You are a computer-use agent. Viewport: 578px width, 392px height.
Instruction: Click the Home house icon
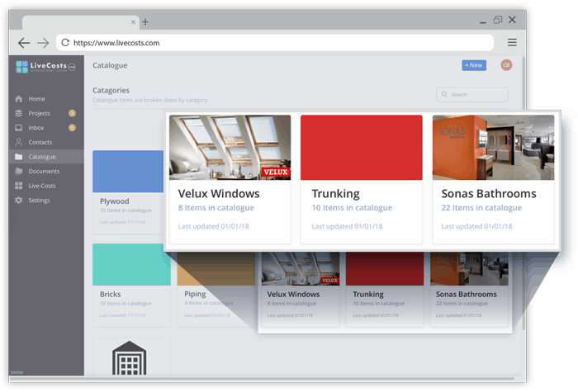pos(19,99)
